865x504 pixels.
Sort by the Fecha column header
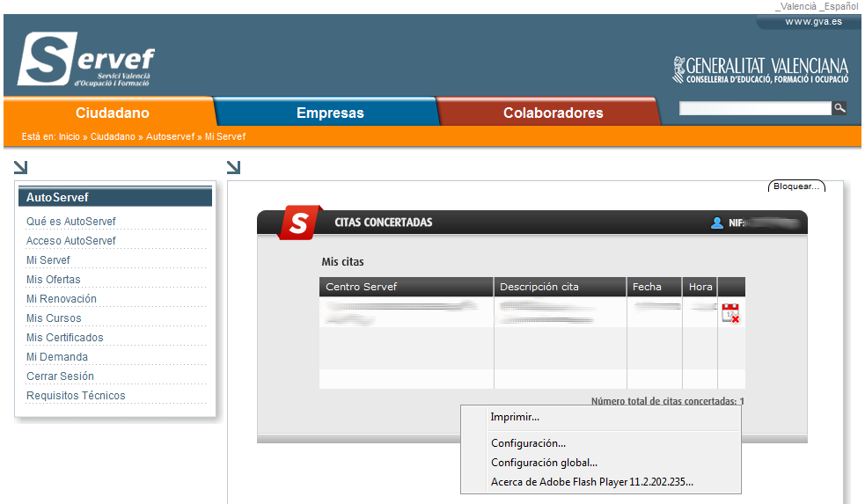pos(646,287)
